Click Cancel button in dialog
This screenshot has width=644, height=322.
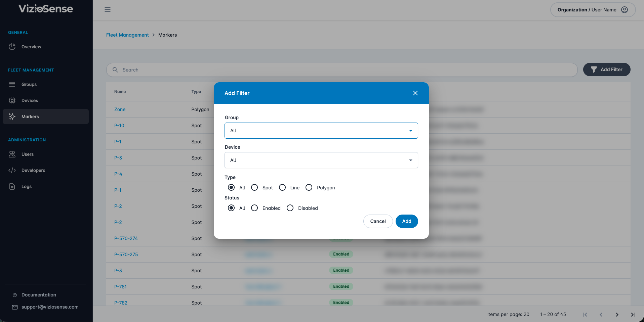[378, 221]
